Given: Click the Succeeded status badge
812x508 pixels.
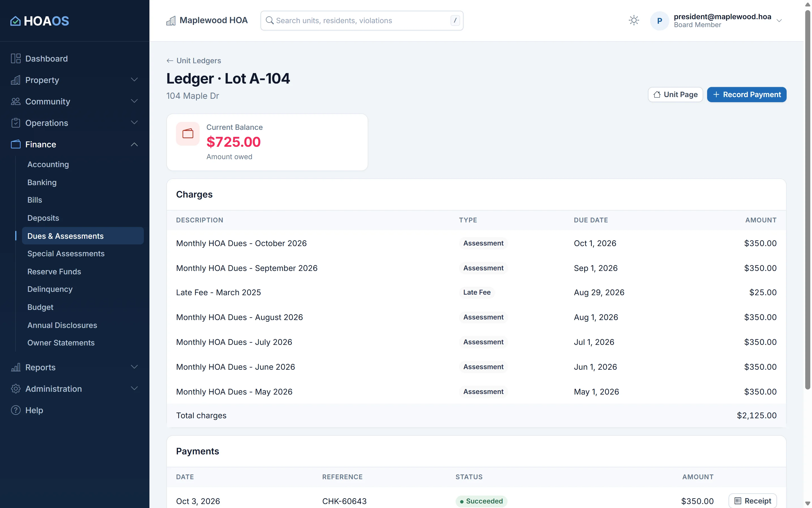Looking at the screenshot, I should (481, 501).
